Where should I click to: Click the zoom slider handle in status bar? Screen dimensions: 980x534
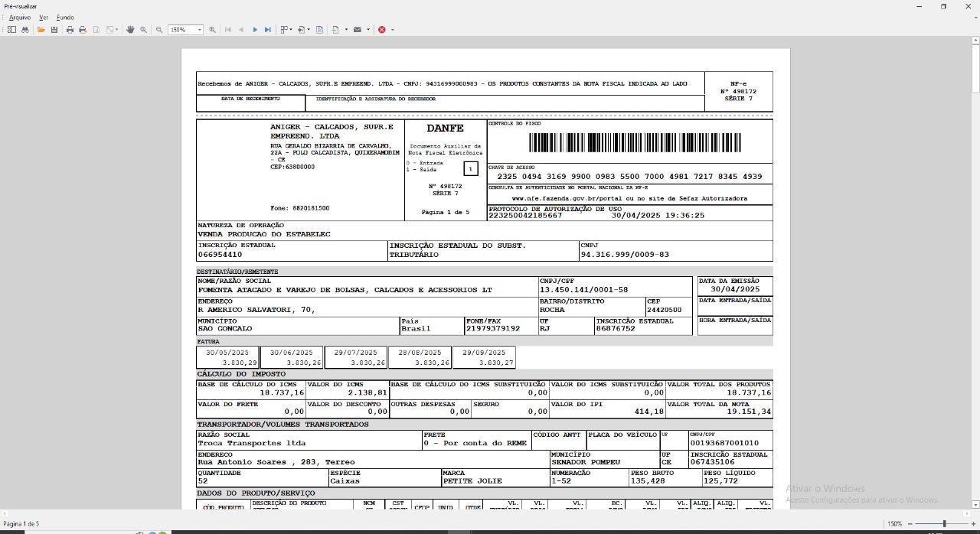tap(944, 524)
